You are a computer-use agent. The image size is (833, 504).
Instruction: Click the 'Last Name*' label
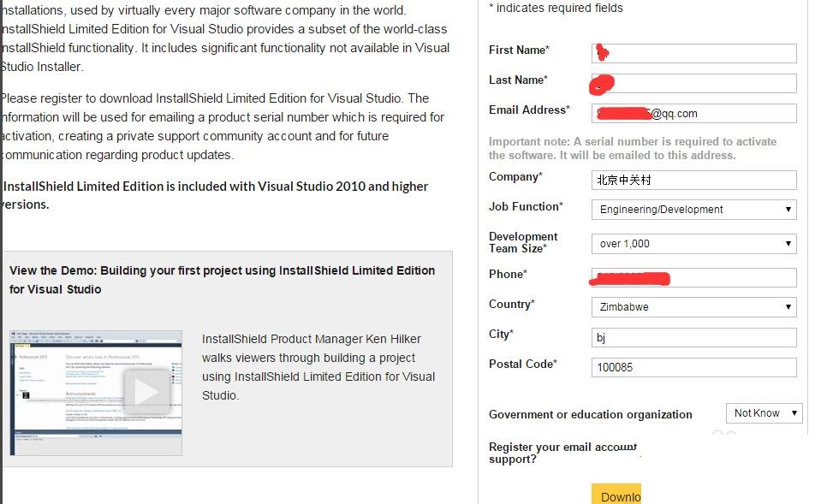tap(518, 80)
